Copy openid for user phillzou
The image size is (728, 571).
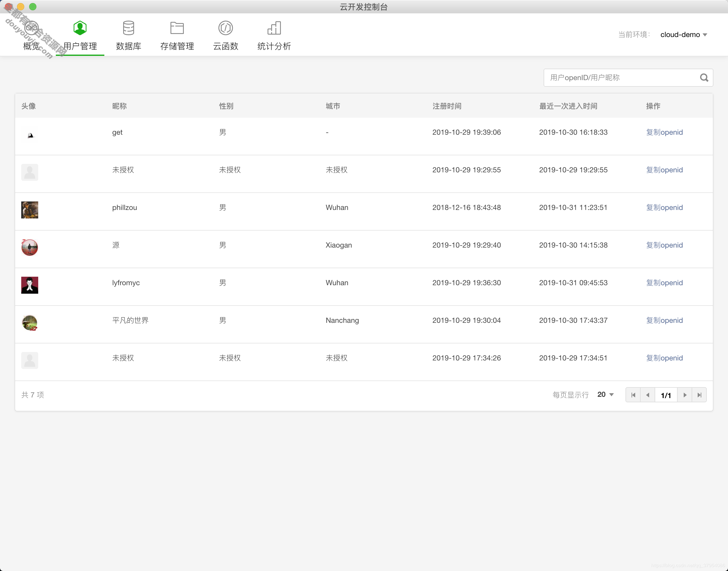[x=664, y=207]
